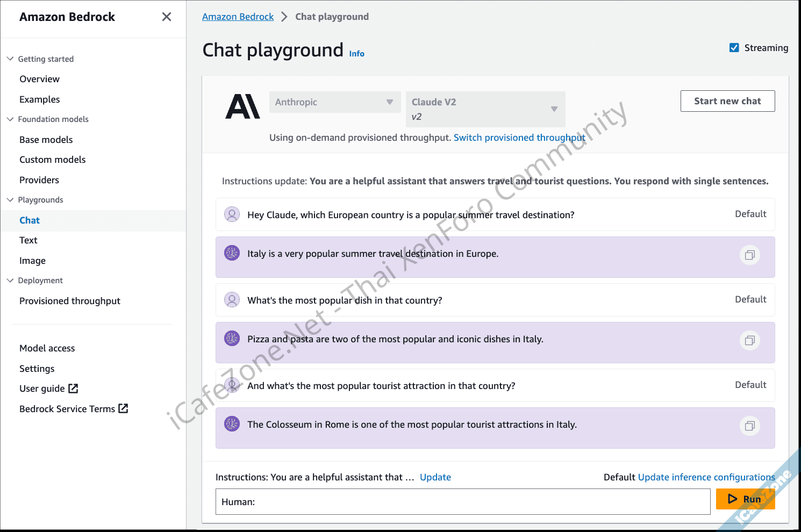Disable the Streaming checkbox
The height and width of the screenshot is (532, 801).
click(x=734, y=48)
